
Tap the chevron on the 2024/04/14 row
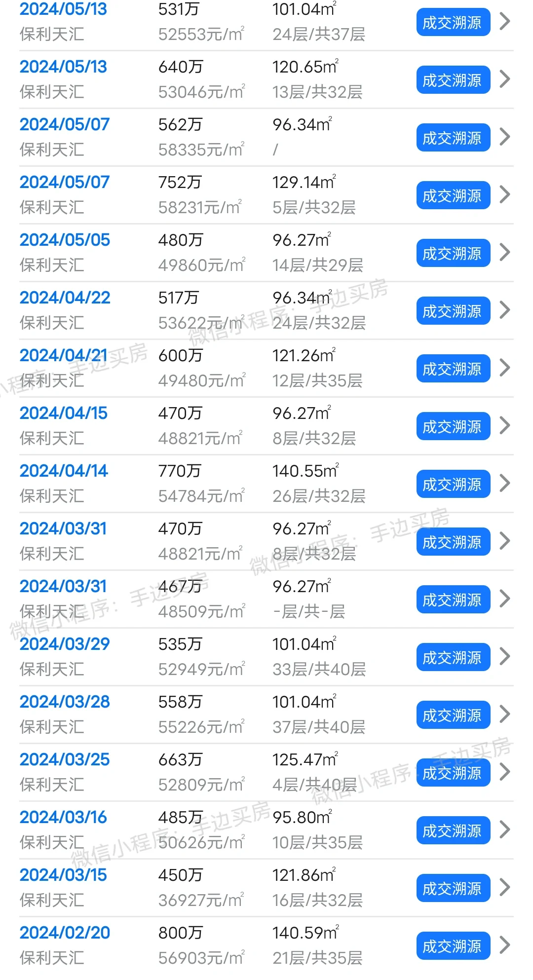504,483
